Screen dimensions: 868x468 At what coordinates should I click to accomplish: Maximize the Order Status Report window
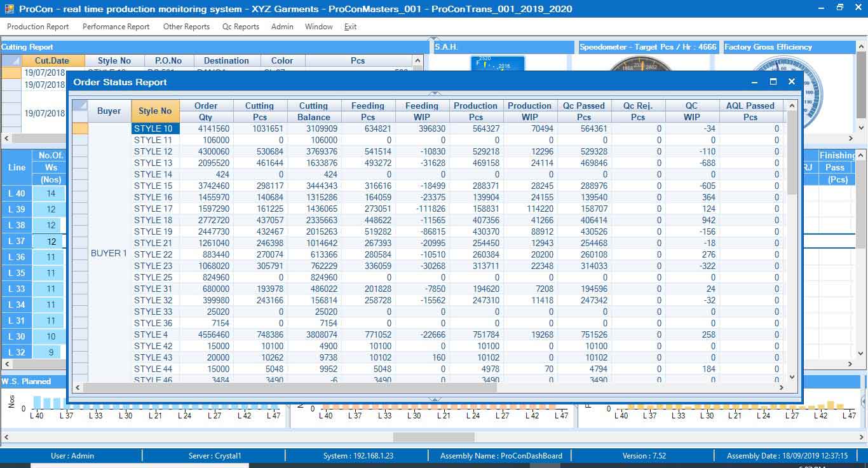[x=773, y=81]
